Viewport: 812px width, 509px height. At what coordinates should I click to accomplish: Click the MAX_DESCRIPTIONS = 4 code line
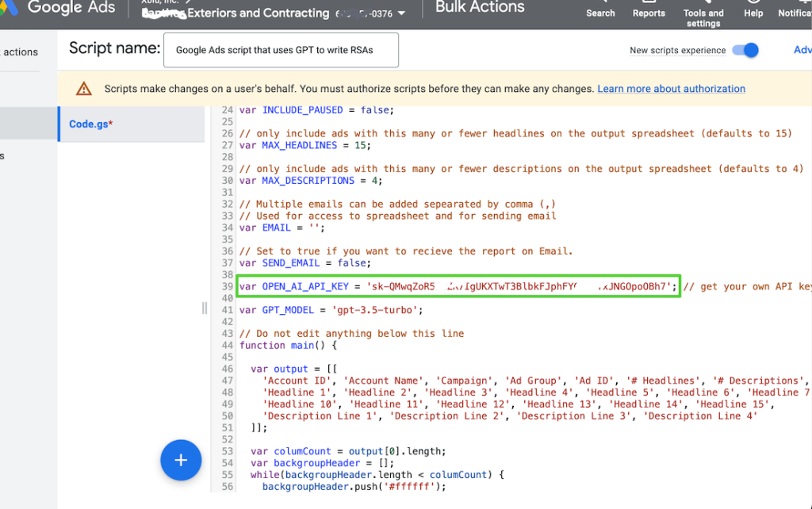pos(311,181)
